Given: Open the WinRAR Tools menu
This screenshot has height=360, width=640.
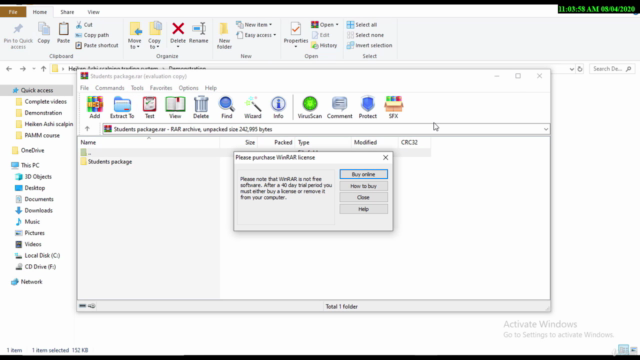Looking at the screenshot, I should point(137,88).
